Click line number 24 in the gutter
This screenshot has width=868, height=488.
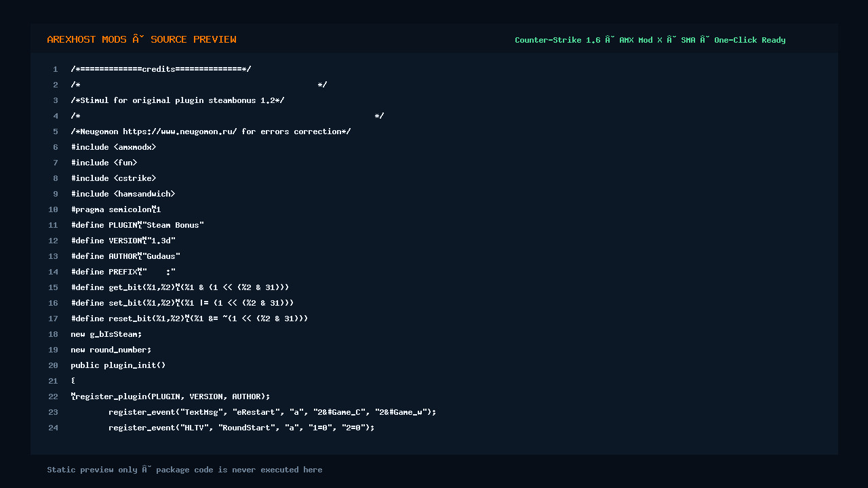pos(53,428)
